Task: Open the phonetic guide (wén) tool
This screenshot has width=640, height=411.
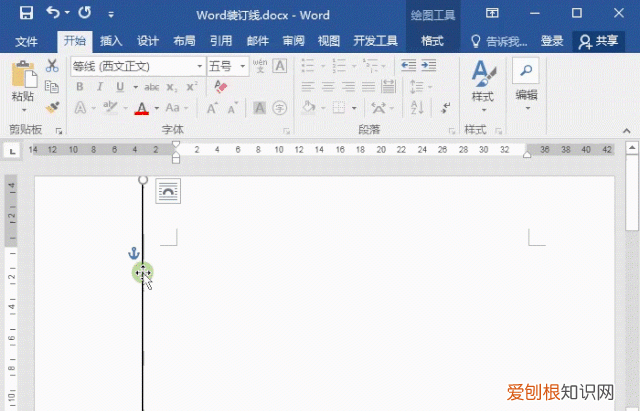Action: [x=260, y=65]
